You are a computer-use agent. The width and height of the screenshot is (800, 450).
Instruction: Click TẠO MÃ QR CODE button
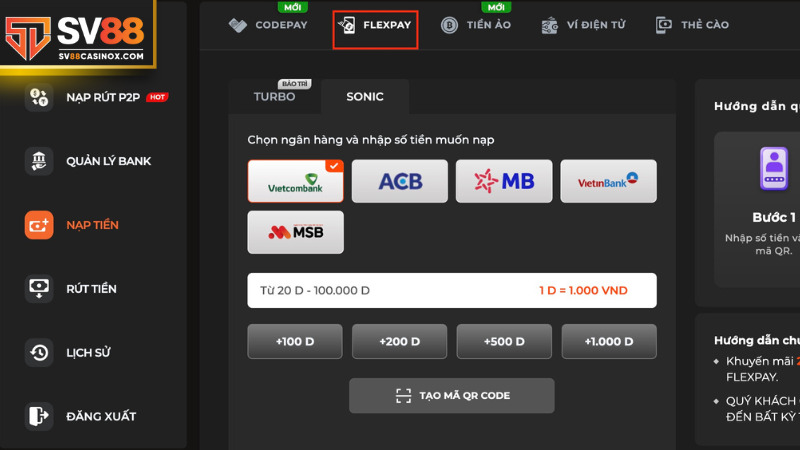(x=452, y=395)
